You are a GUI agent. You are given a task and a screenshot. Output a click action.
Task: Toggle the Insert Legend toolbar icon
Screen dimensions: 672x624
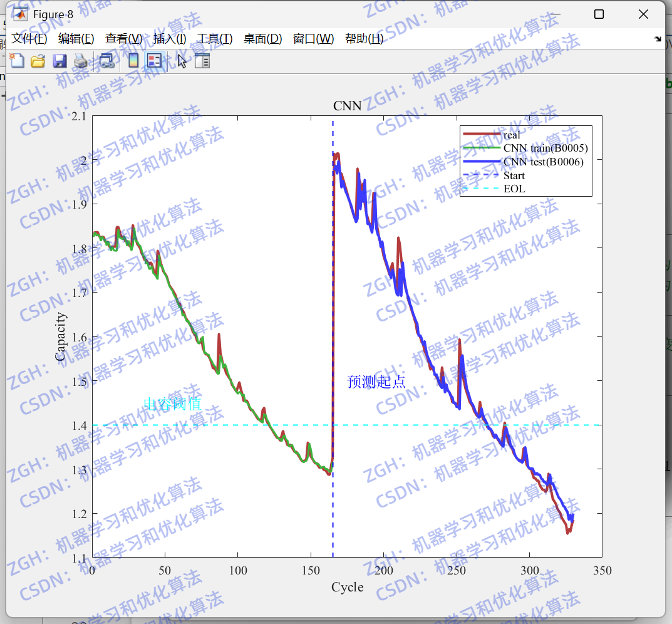pyautogui.click(x=154, y=61)
